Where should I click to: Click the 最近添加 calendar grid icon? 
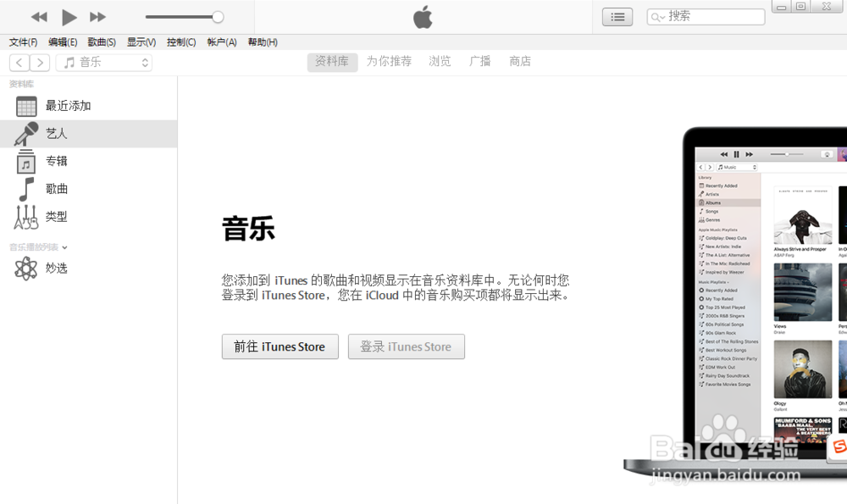tap(26, 107)
